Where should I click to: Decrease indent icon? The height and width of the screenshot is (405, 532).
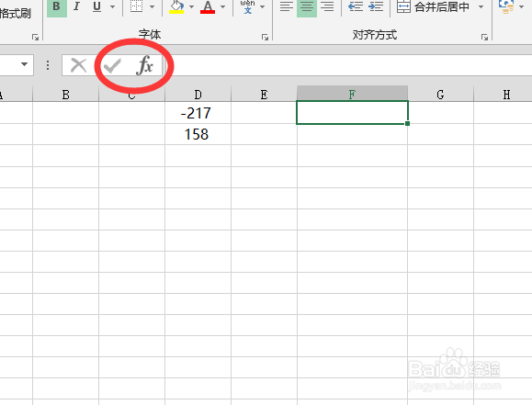tap(356, 6)
